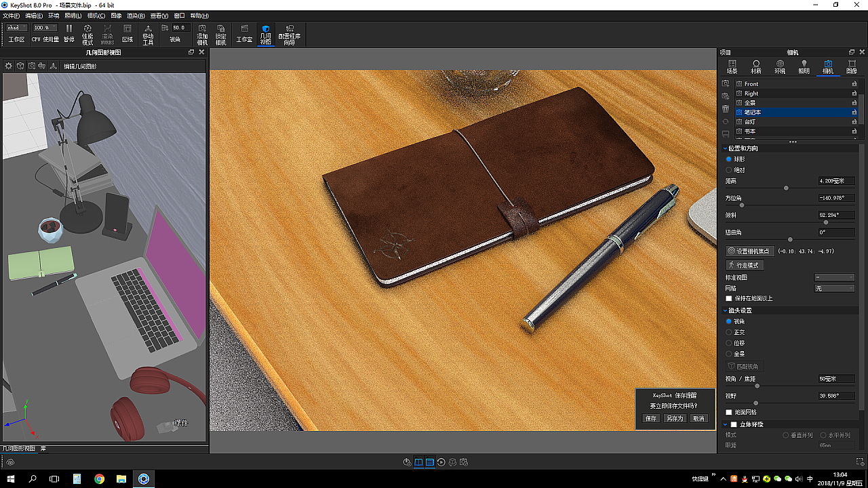
Task: Click the 距离 distance slider handle
Action: click(x=786, y=188)
